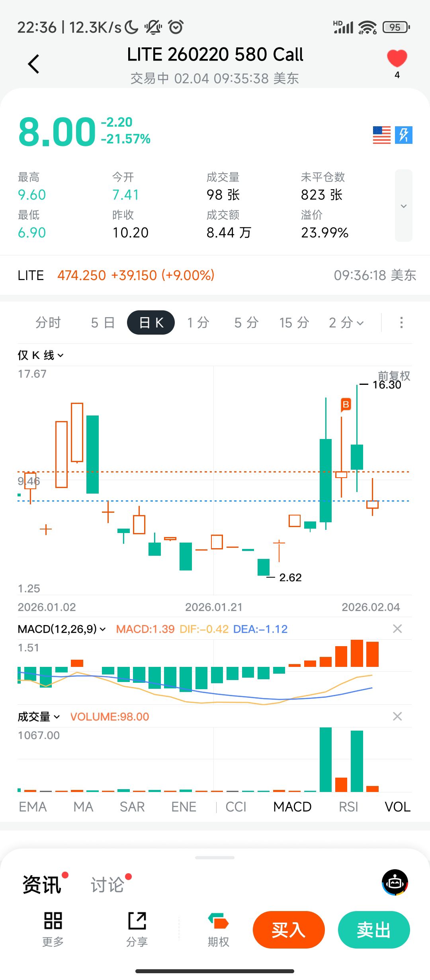This screenshot has width=430, height=980.
Task: Tap the orange B trade marker
Action: 346,405
